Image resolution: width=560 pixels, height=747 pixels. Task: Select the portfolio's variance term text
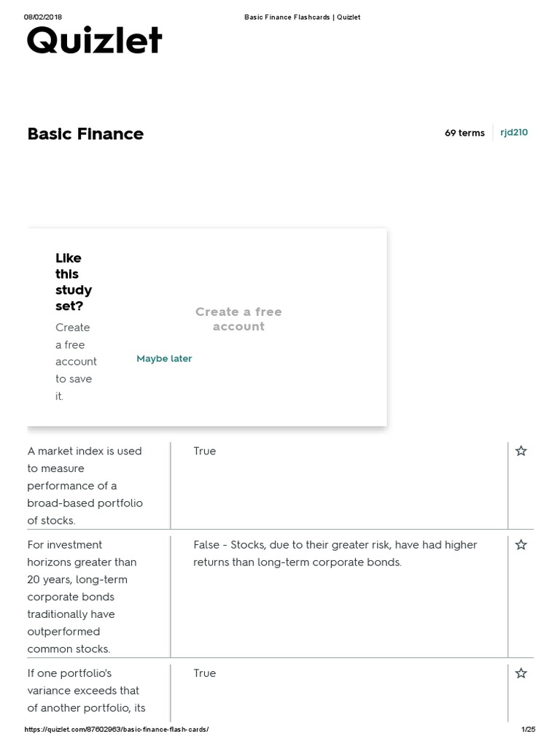tap(87, 690)
